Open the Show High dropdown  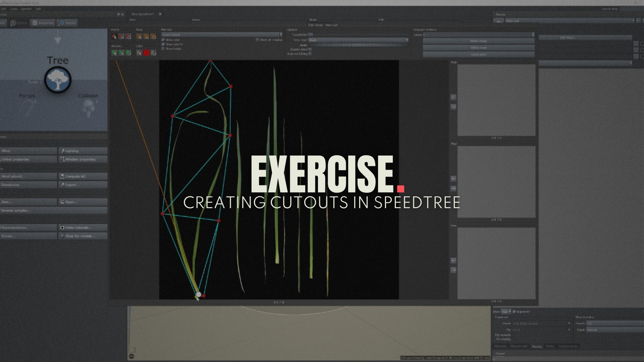[506, 312]
